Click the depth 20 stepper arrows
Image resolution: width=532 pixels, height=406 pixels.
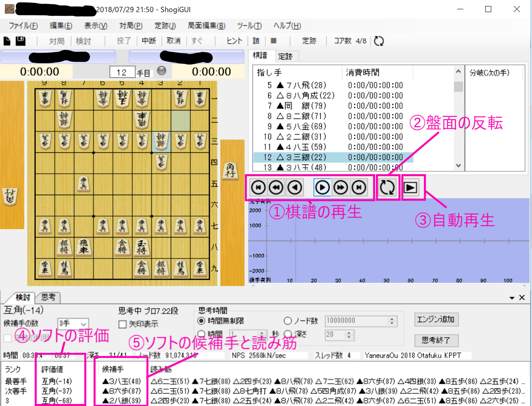pos(350,335)
